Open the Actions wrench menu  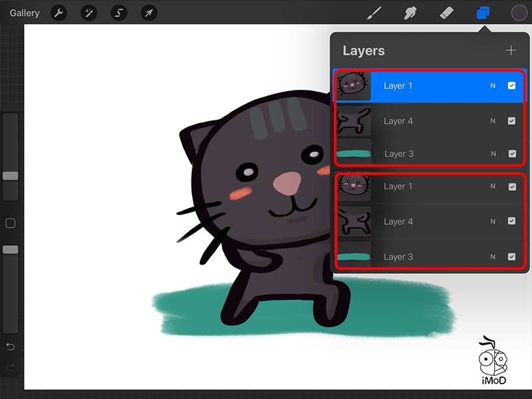coord(59,13)
